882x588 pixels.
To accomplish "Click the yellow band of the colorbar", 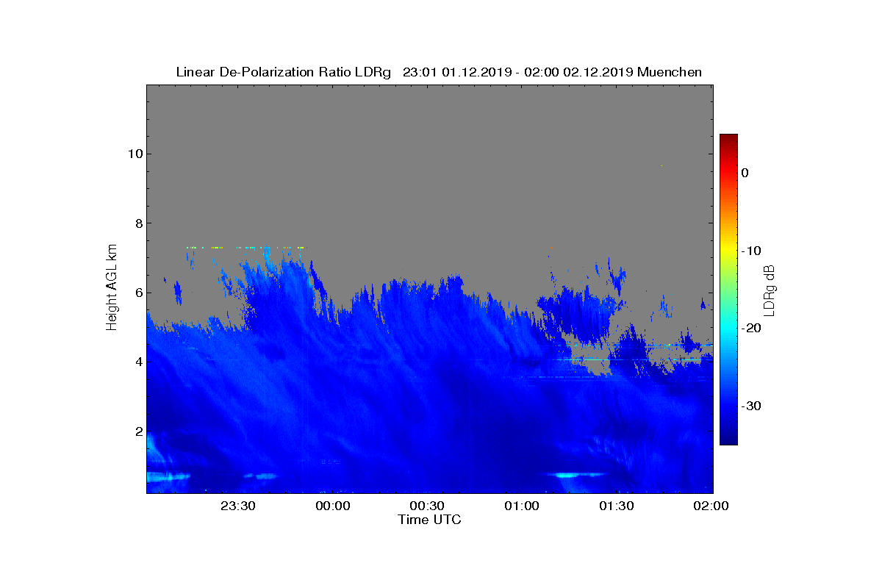I will click(x=728, y=251).
